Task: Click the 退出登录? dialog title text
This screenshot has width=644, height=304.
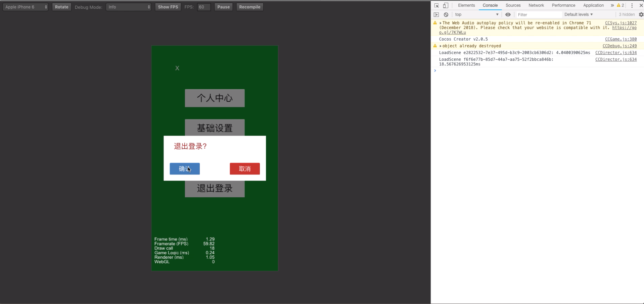Action: pyautogui.click(x=190, y=146)
